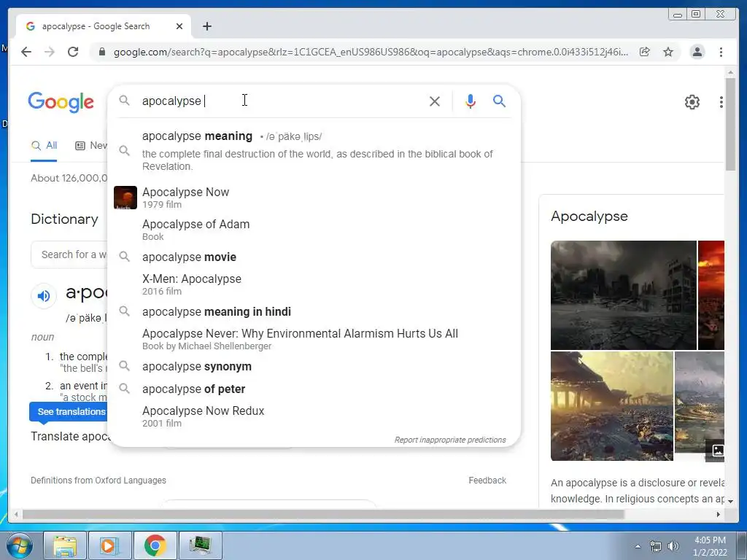Go back to the previous page

click(x=26, y=52)
